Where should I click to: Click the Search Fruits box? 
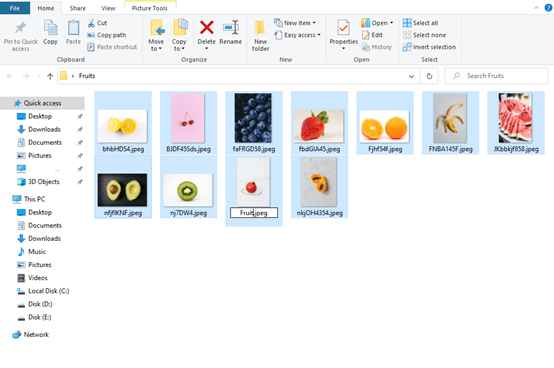496,76
